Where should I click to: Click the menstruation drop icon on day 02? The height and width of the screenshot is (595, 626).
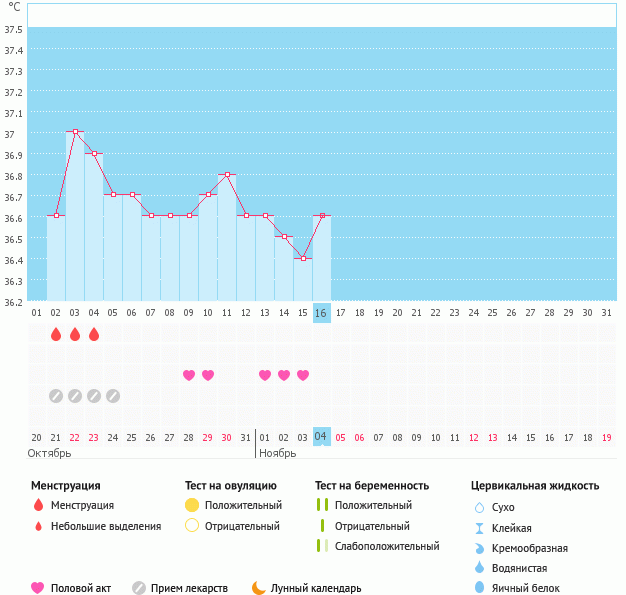click(56, 334)
